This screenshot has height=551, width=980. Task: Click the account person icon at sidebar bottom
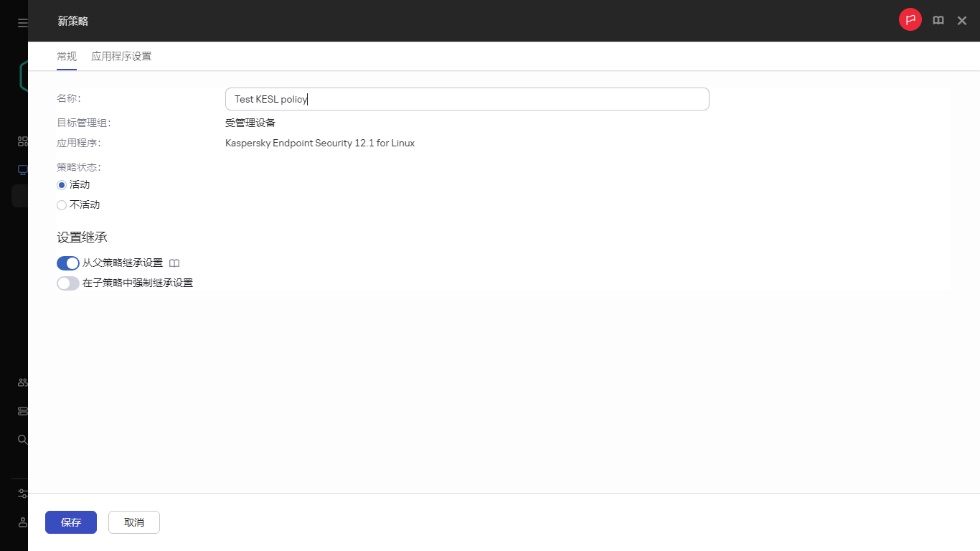[22, 522]
